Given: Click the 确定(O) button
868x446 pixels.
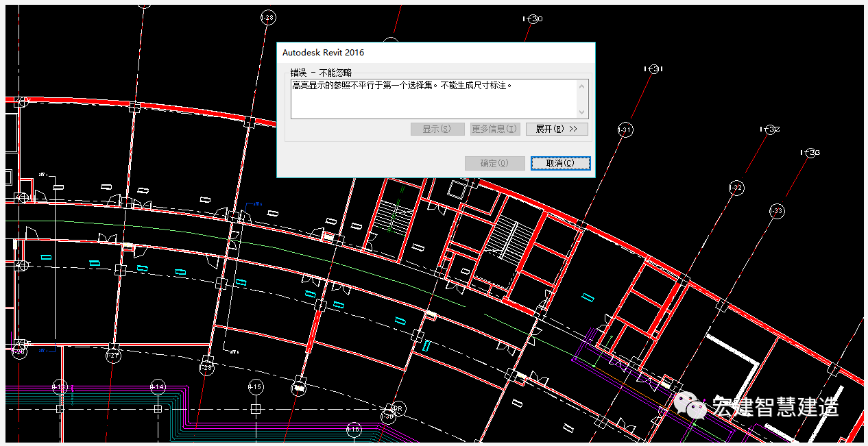Looking at the screenshot, I should [494, 163].
